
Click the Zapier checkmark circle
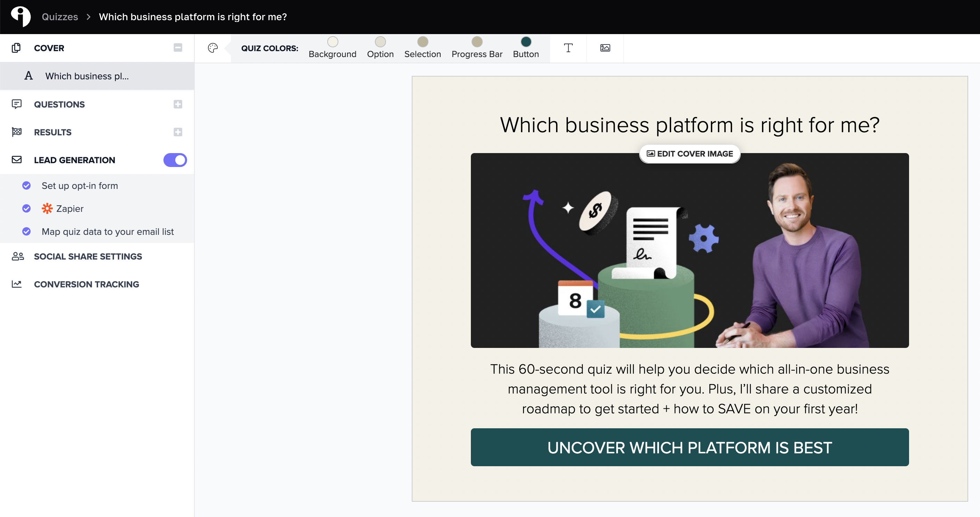[26, 209]
